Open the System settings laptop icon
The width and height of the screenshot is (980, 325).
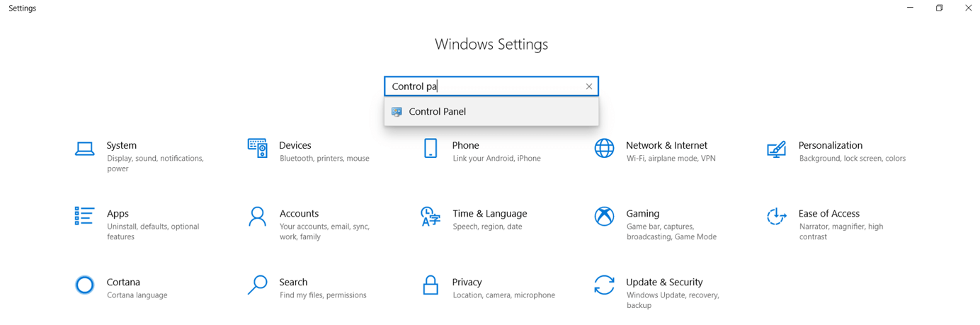(x=84, y=149)
